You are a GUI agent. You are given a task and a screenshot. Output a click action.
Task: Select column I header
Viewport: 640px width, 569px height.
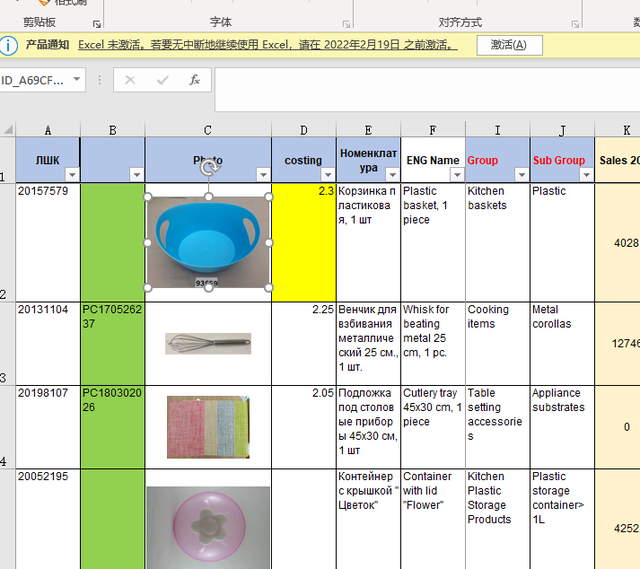pyautogui.click(x=498, y=130)
